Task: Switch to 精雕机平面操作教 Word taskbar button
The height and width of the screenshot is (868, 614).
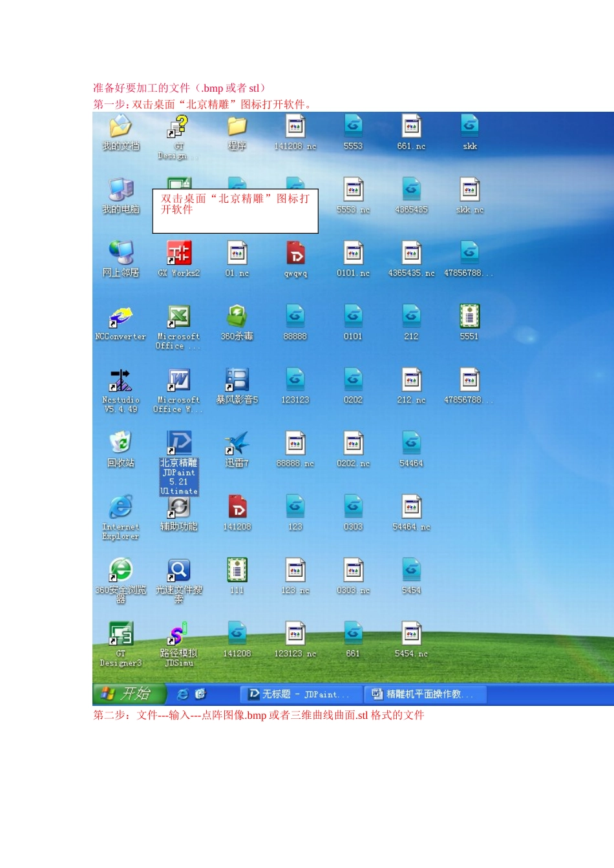Action: coord(425,694)
